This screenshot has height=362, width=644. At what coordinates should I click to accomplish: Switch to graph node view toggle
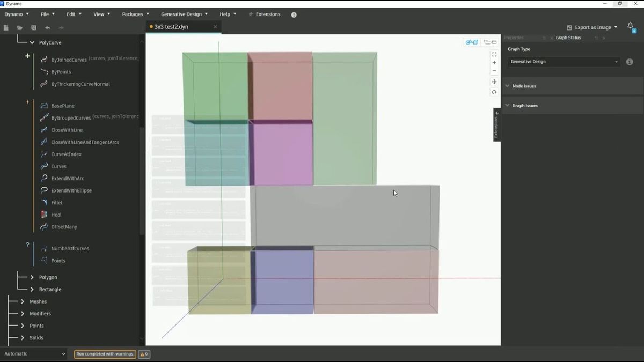(x=489, y=42)
